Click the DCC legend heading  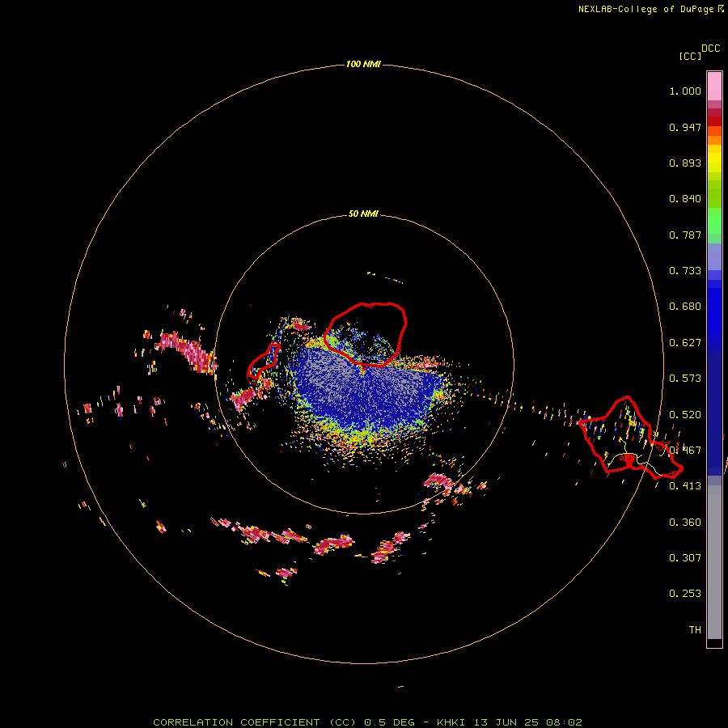point(711,49)
